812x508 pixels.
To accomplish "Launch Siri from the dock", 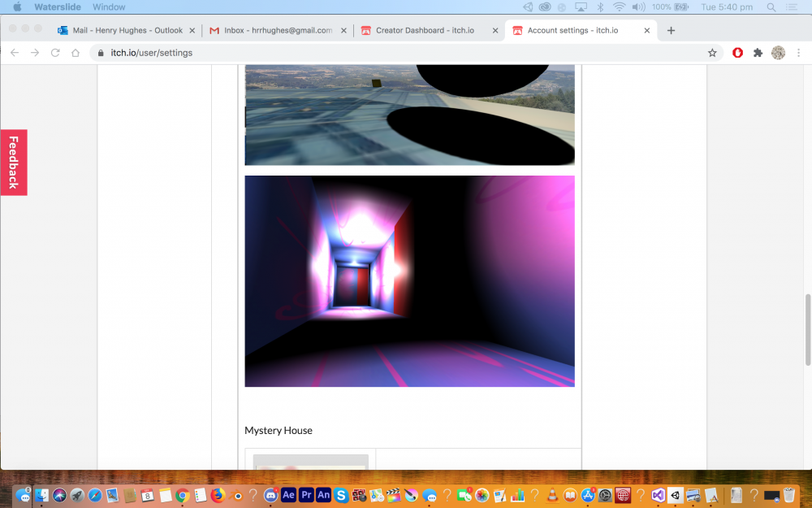I will [x=59, y=495].
